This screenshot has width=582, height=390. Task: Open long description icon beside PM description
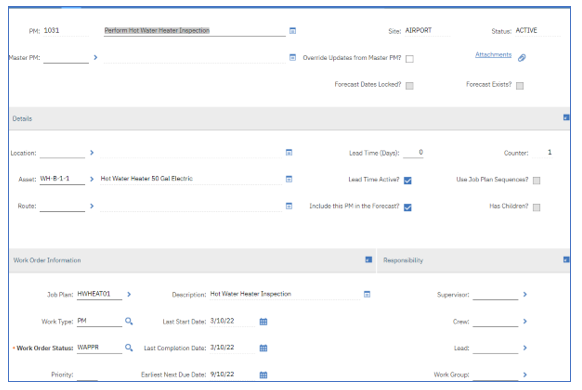coord(292,31)
